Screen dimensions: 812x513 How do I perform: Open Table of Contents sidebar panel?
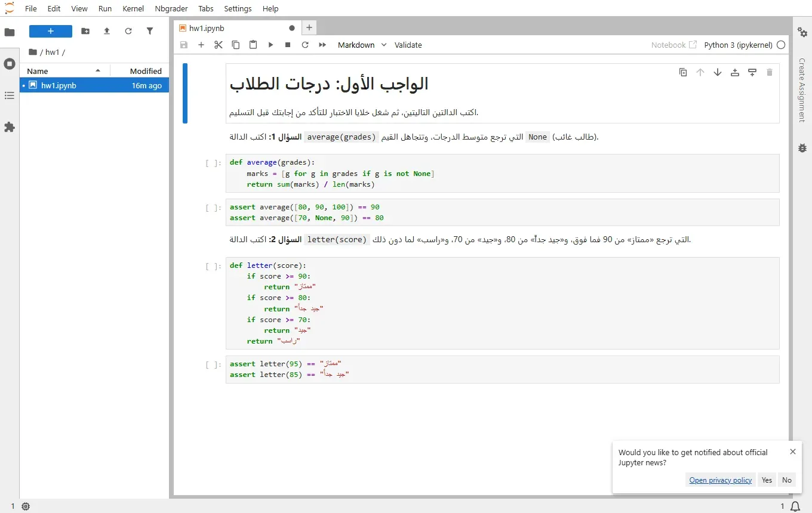click(10, 95)
